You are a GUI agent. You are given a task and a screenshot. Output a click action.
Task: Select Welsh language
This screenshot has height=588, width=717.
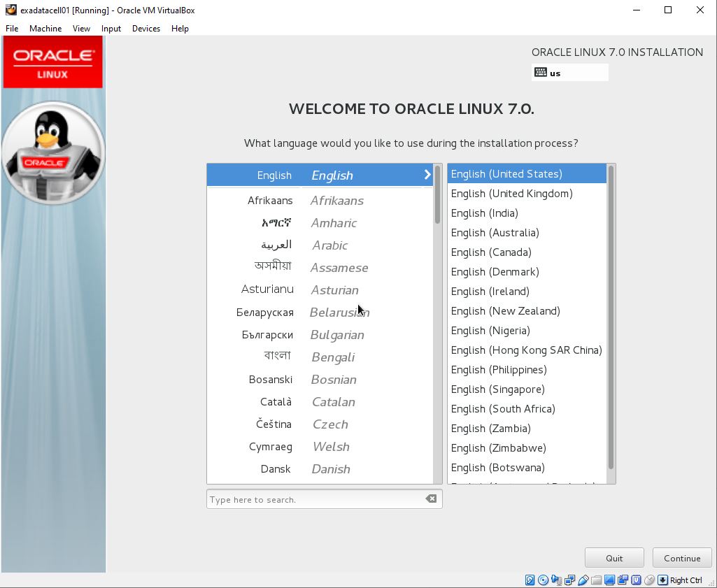point(320,446)
